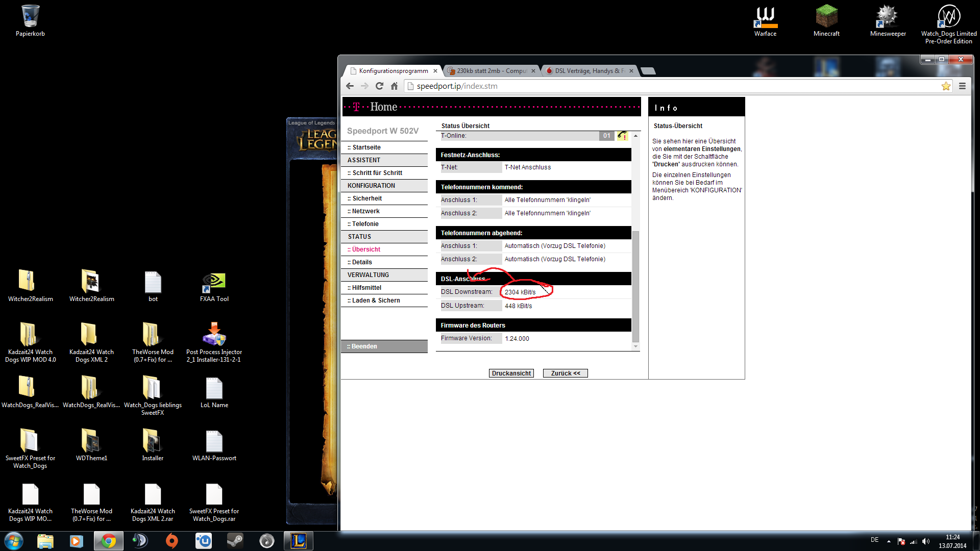The image size is (980, 551).
Task: Click the DSL Upstream value '448 kBit/s'
Action: (518, 306)
